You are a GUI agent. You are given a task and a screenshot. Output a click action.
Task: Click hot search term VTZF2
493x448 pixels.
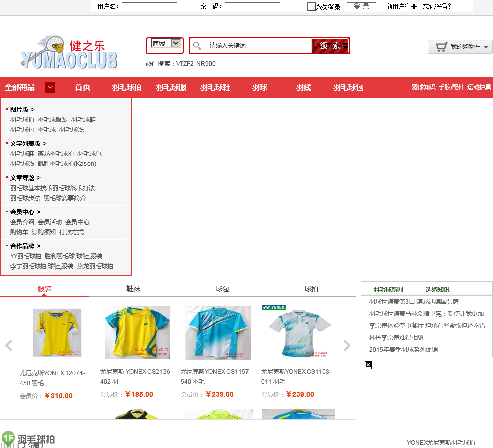point(185,64)
